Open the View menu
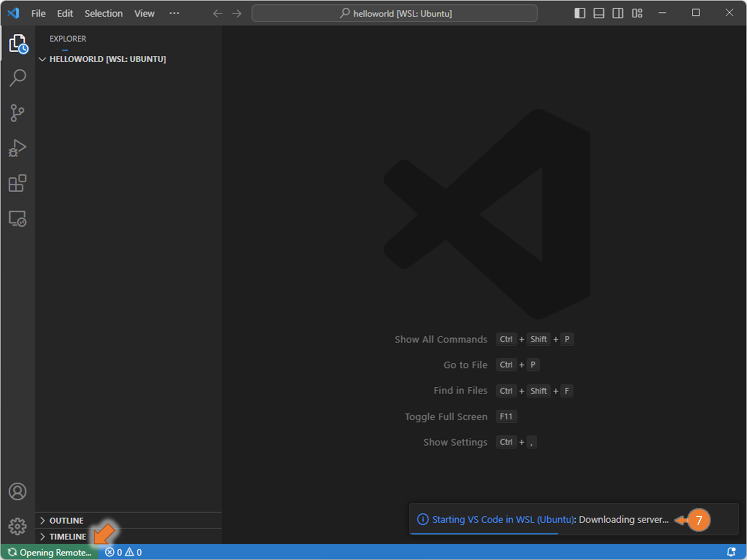 tap(144, 13)
